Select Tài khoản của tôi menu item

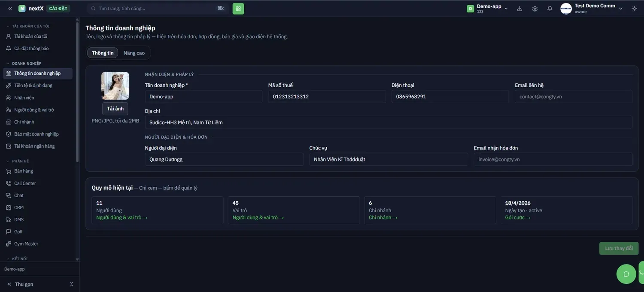38,36
